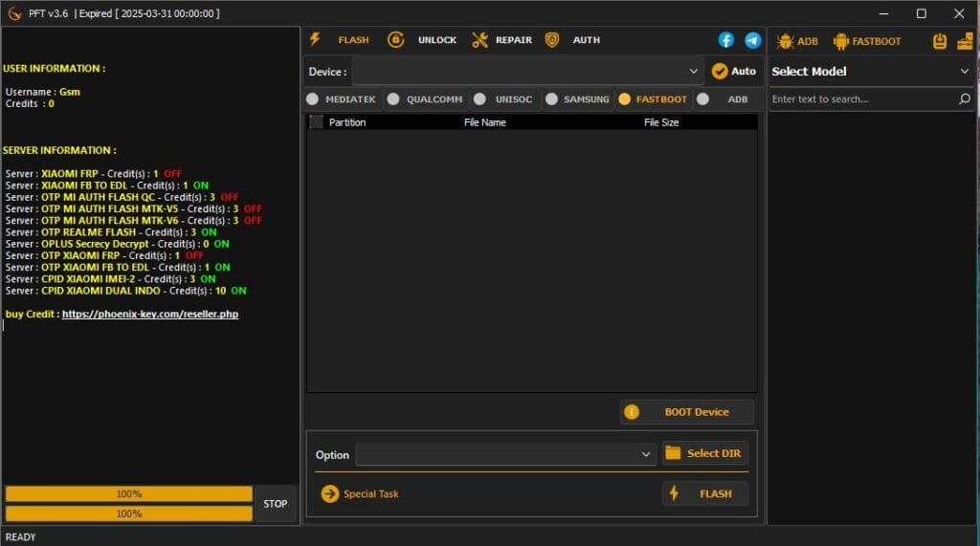
Task: Click the XIAOMI FB TO EDL server line
Action: pyautogui.click(x=107, y=186)
